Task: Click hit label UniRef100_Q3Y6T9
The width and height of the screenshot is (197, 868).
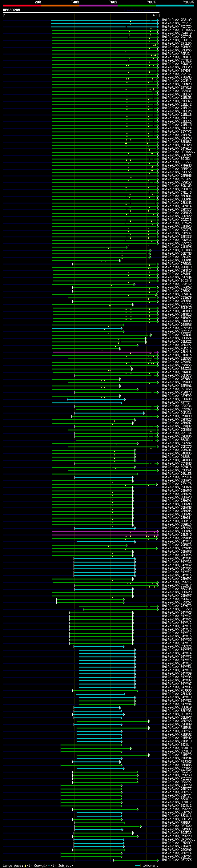Action: click(177, 606)
